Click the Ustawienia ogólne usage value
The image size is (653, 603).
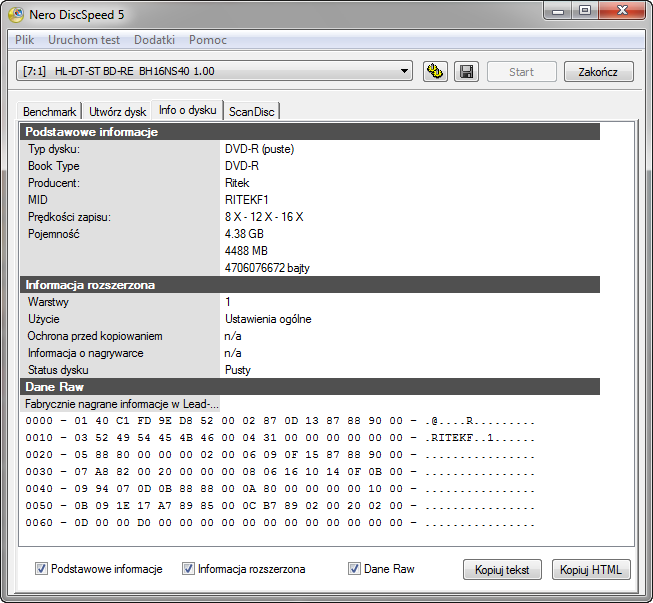pos(268,319)
